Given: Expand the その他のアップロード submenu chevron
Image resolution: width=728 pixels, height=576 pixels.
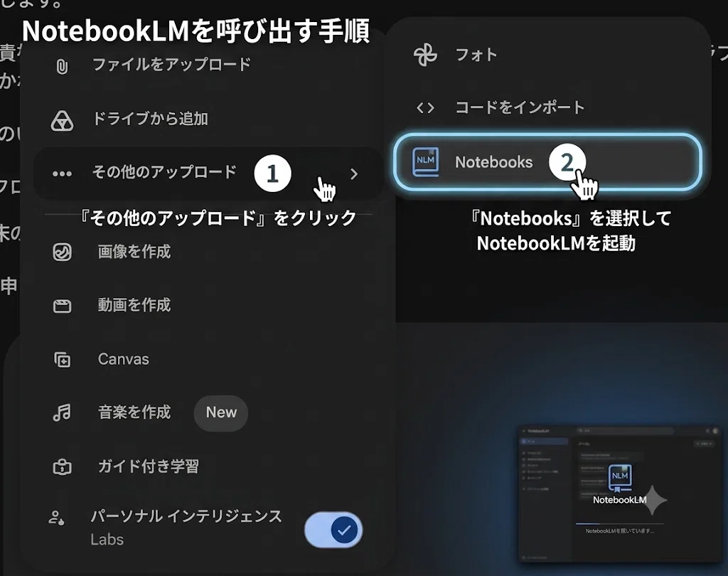Looking at the screenshot, I should click(354, 174).
